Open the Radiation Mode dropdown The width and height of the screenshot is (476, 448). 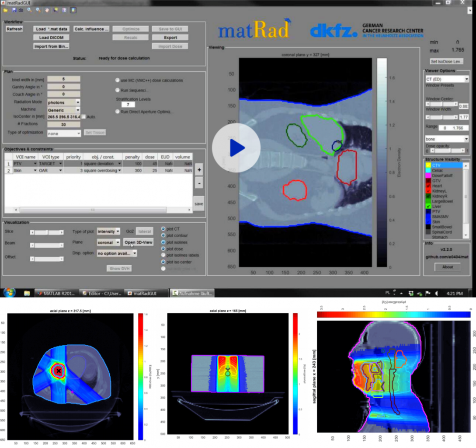pos(78,102)
